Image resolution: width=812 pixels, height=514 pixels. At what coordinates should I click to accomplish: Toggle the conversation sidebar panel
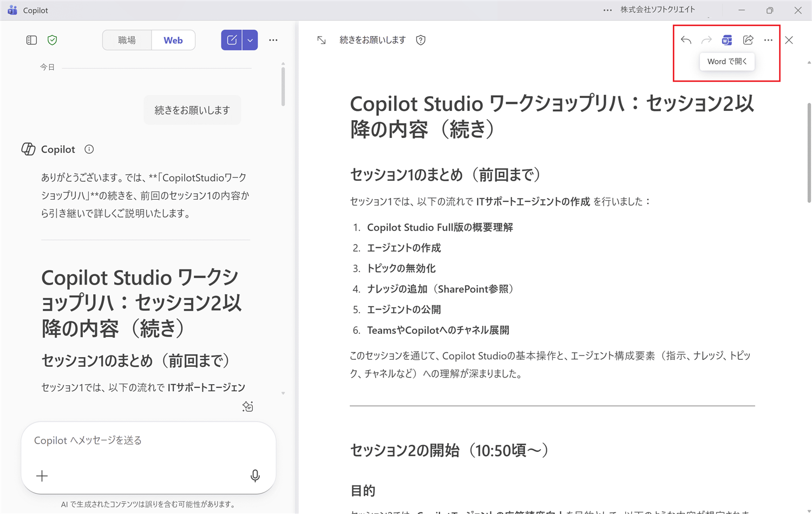click(x=31, y=39)
